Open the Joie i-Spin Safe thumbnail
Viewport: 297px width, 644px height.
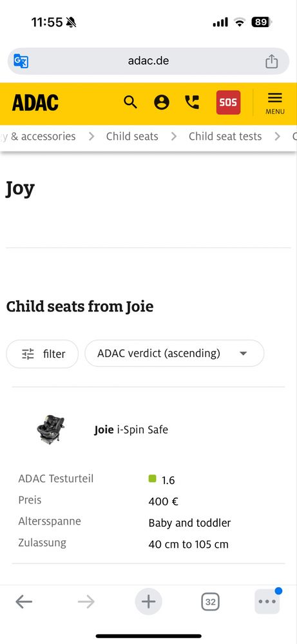(50, 429)
